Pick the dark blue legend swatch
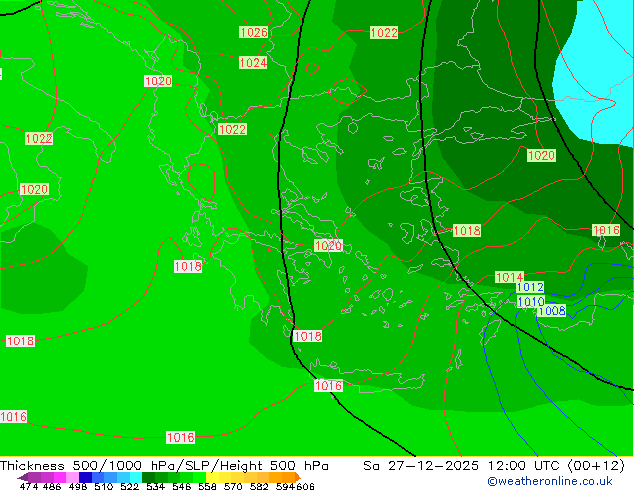 click(84, 477)
